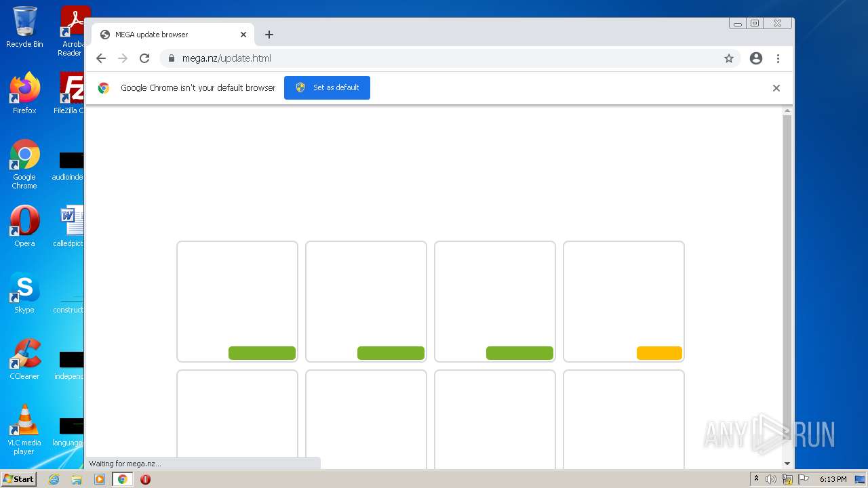Screen dimensions: 868x488
Task: Open the Google Chrome desktop shortcut
Action: 24,165
